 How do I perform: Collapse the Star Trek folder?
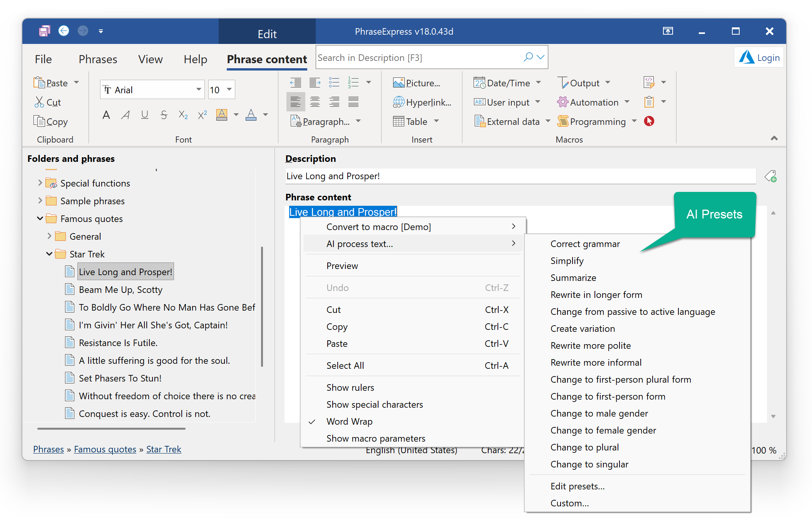click(x=49, y=254)
